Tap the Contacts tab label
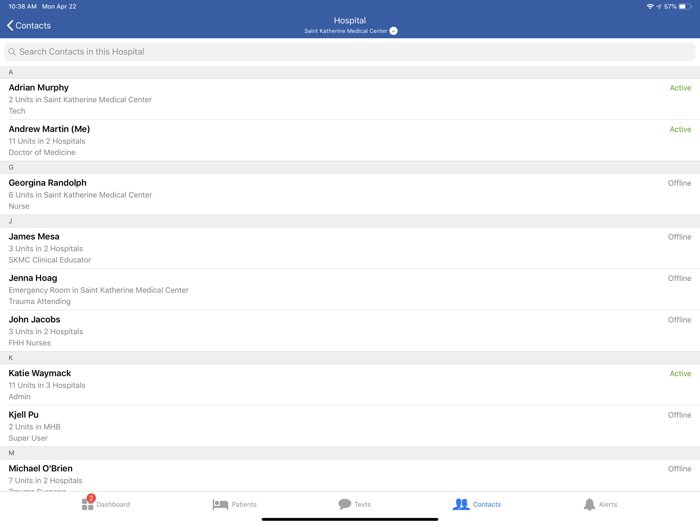Viewport: 700px width, 525px height. pos(487,504)
